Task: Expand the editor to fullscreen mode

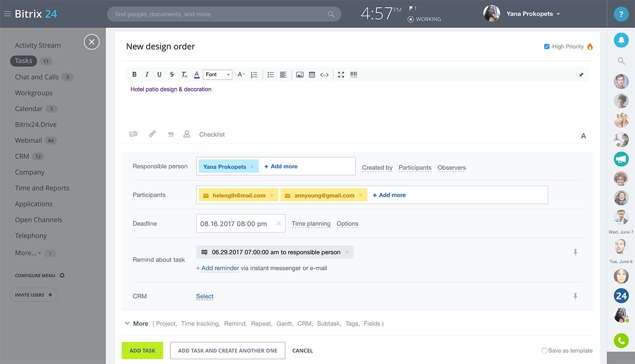Action: pos(341,74)
